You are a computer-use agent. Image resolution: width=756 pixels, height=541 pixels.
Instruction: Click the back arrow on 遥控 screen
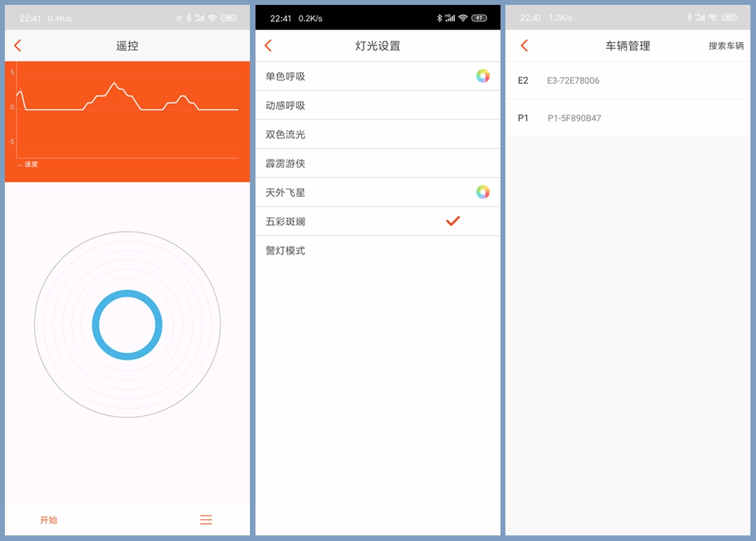coord(17,45)
